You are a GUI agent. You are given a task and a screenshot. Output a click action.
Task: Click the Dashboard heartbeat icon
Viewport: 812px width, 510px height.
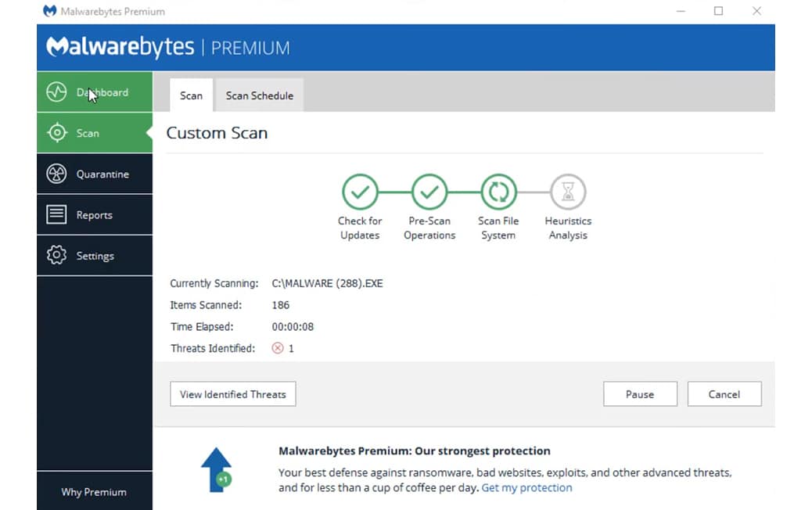click(56, 92)
